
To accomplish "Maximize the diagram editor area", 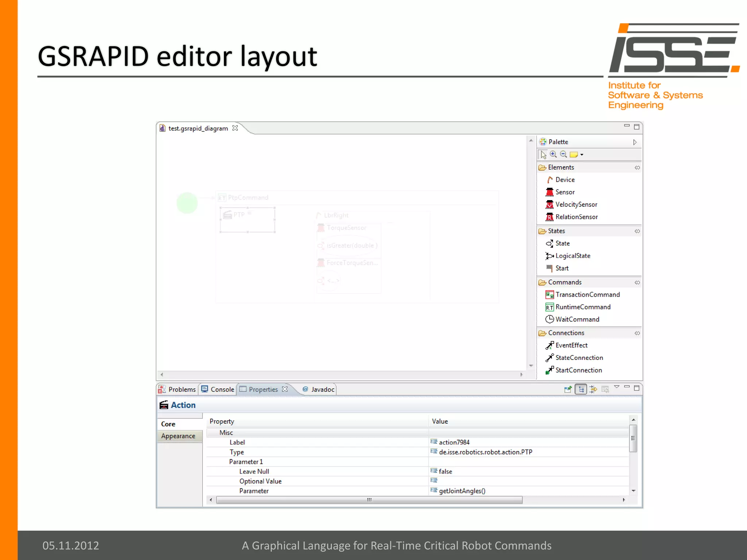I will tap(637, 127).
